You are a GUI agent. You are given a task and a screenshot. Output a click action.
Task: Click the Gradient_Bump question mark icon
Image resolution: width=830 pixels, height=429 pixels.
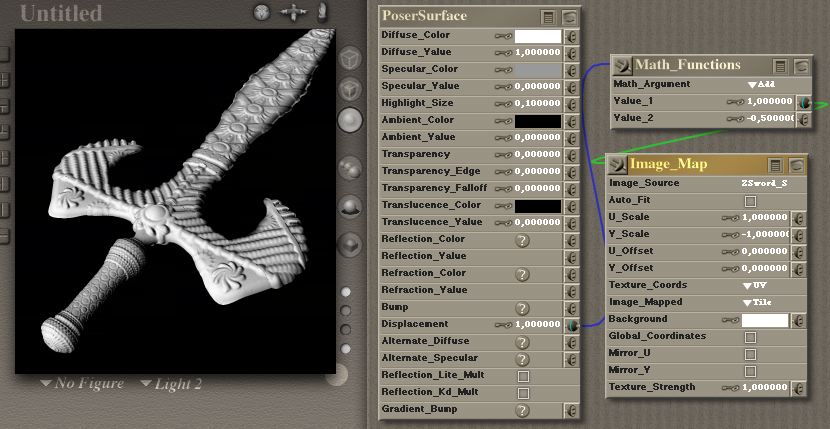click(522, 410)
